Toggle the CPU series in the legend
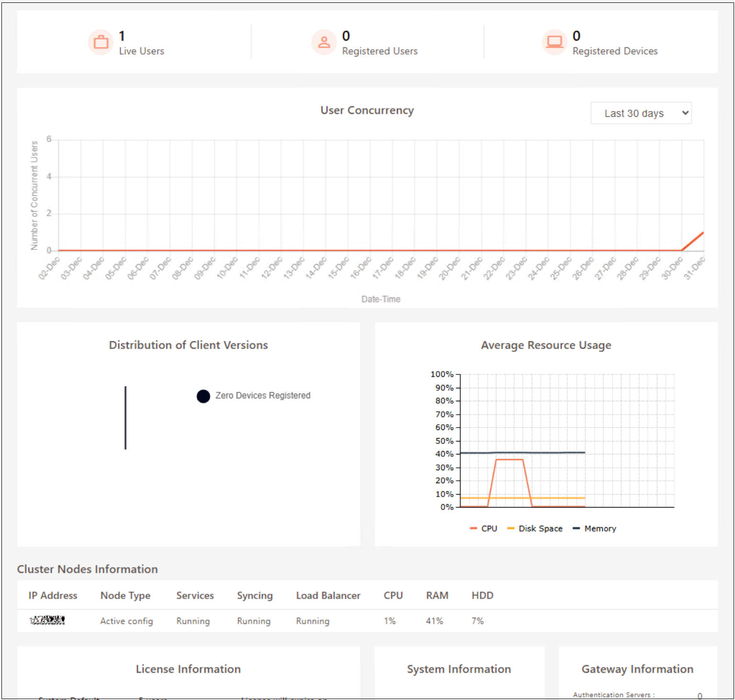The height and width of the screenshot is (700, 735). [x=484, y=529]
